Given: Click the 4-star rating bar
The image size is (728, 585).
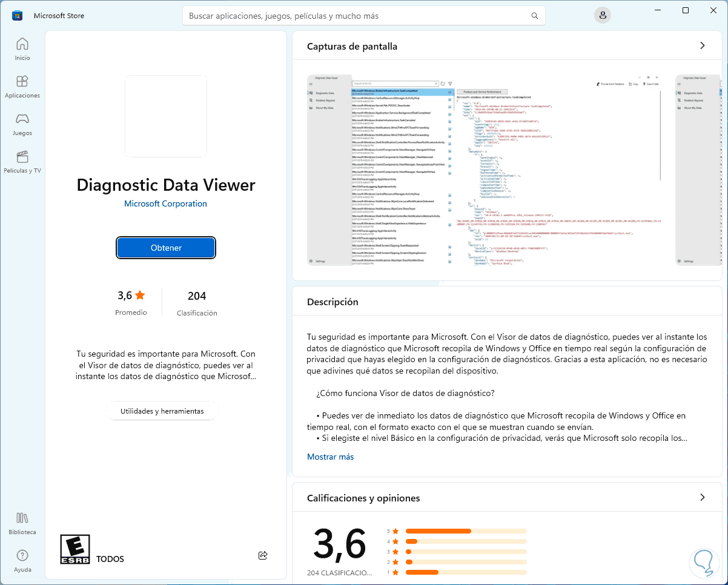Looking at the screenshot, I should point(466,541).
